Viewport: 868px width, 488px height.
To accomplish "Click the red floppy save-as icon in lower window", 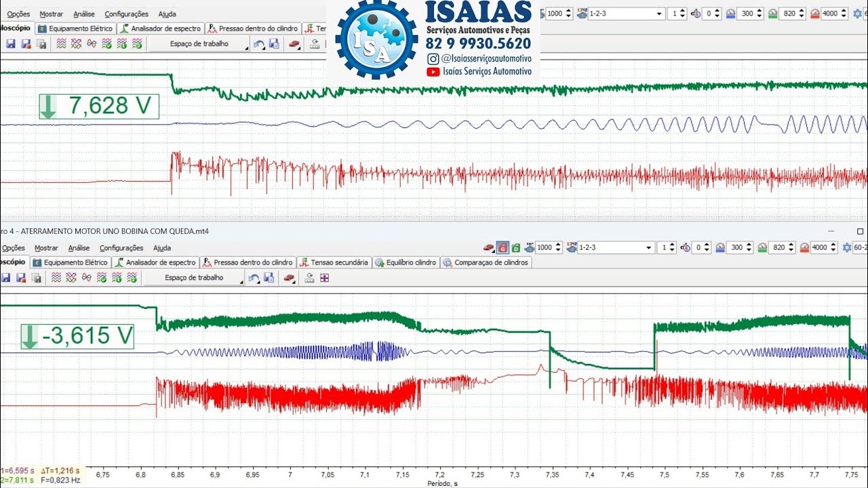I will pyautogui.click(x=21, y=277).
